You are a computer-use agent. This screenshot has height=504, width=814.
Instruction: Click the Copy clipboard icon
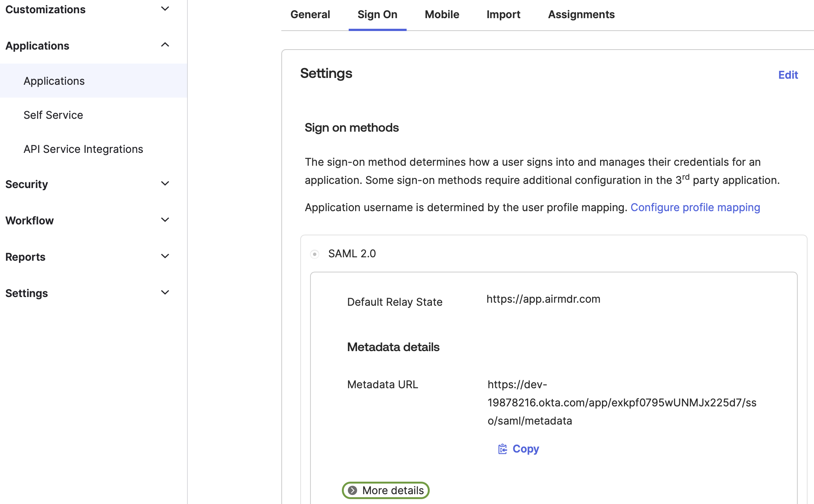502,449
